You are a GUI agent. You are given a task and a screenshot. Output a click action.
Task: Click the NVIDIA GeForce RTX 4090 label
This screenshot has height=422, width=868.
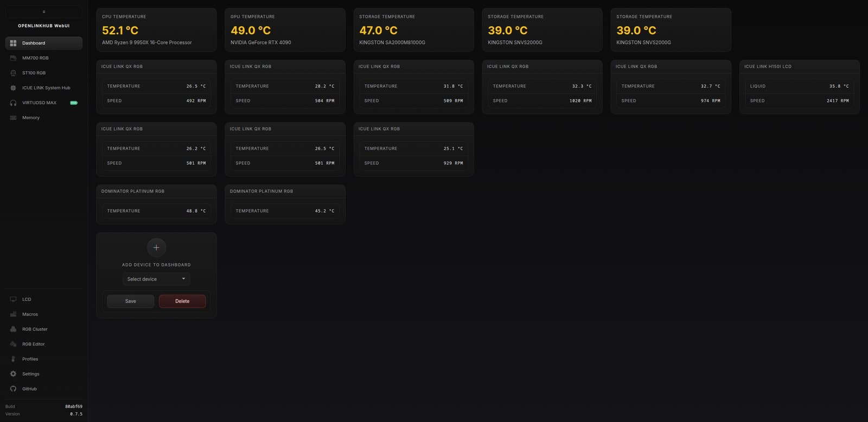click(x=261, y=42)
